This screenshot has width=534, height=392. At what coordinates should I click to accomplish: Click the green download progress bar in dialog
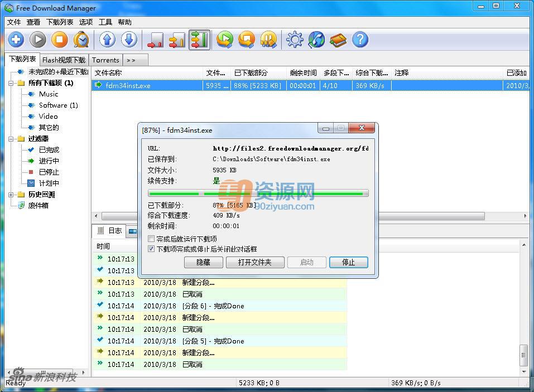[x=258, y=193]
